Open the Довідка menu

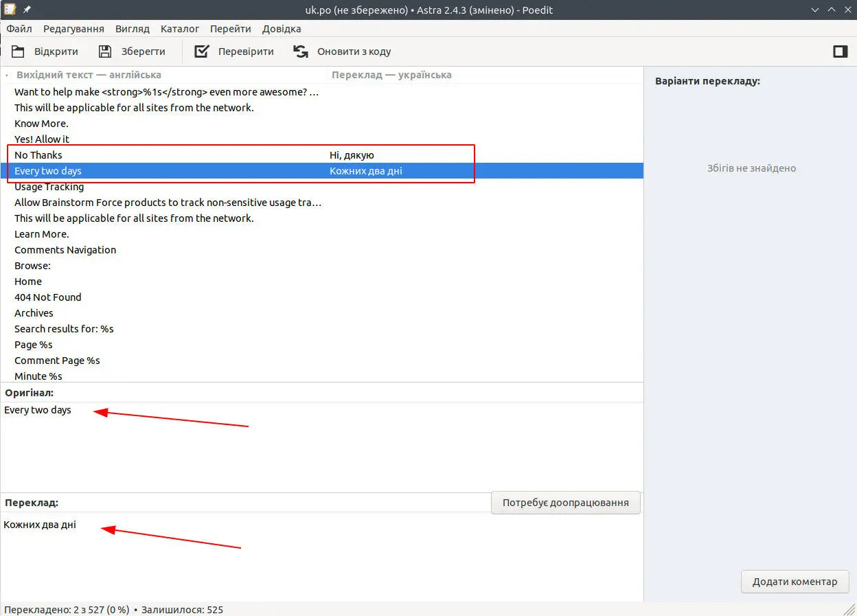coord(281,29)
